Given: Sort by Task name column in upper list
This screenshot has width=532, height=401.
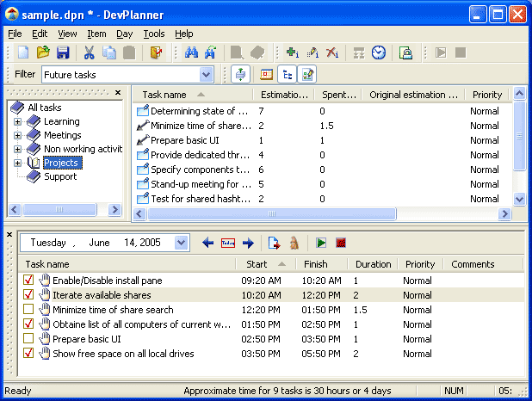Looking at the screenshot, I should tap(193, 95).
